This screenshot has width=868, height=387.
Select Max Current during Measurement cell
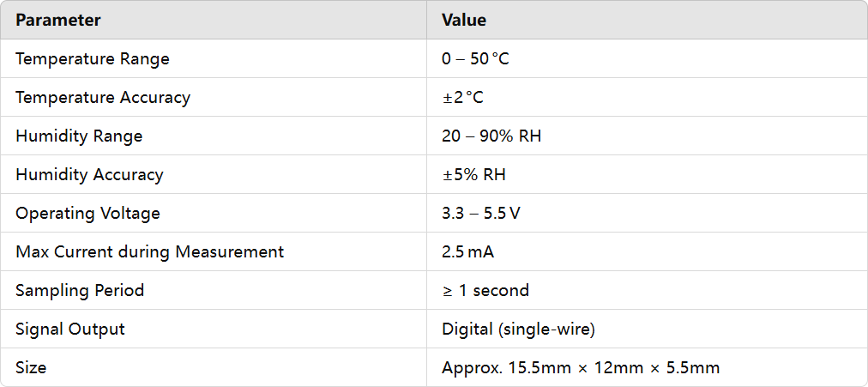(x=149, y=251)
